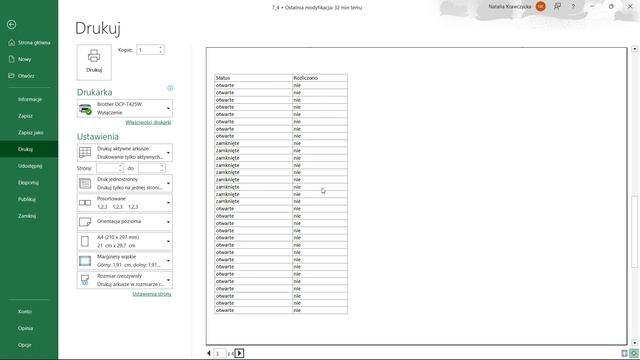
Task: Go to previous preview page arrow
Action: pyautogui.click(x=209, y=353)
